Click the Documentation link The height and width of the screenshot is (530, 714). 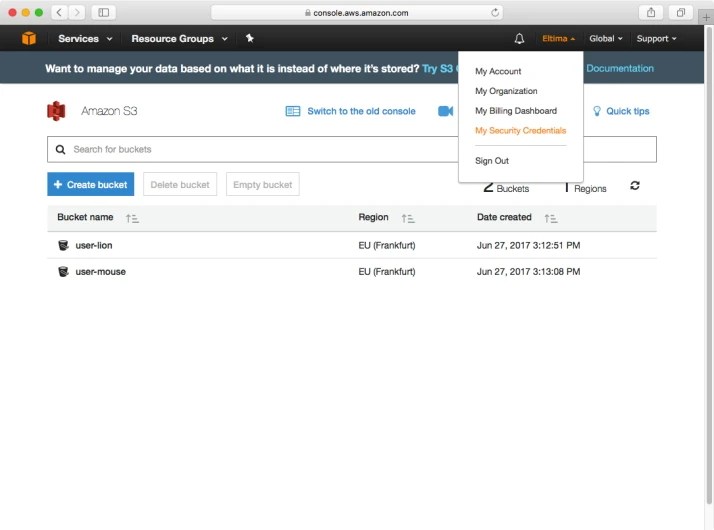point(620,68)
